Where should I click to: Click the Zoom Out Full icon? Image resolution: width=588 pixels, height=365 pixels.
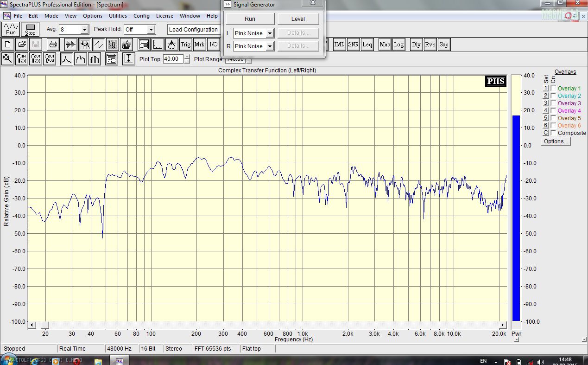click(50, 59)
